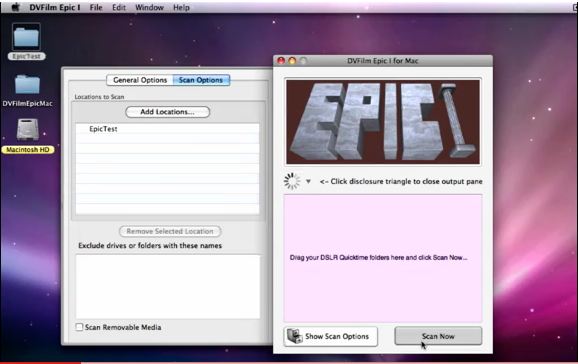Click the EPIC I logo banner
The width and height of the screenshot is (578, 364).
tap(383, 122)
